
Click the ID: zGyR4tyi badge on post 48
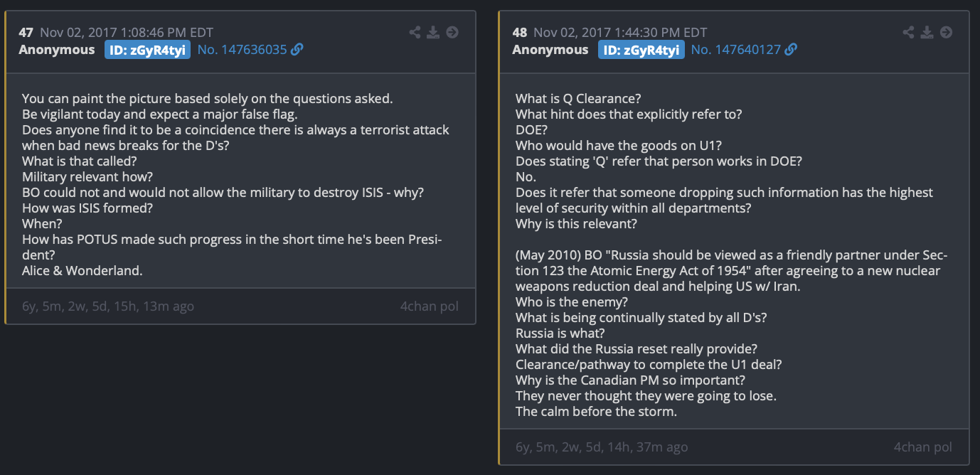pyautogui.click(x=641, y=50)
